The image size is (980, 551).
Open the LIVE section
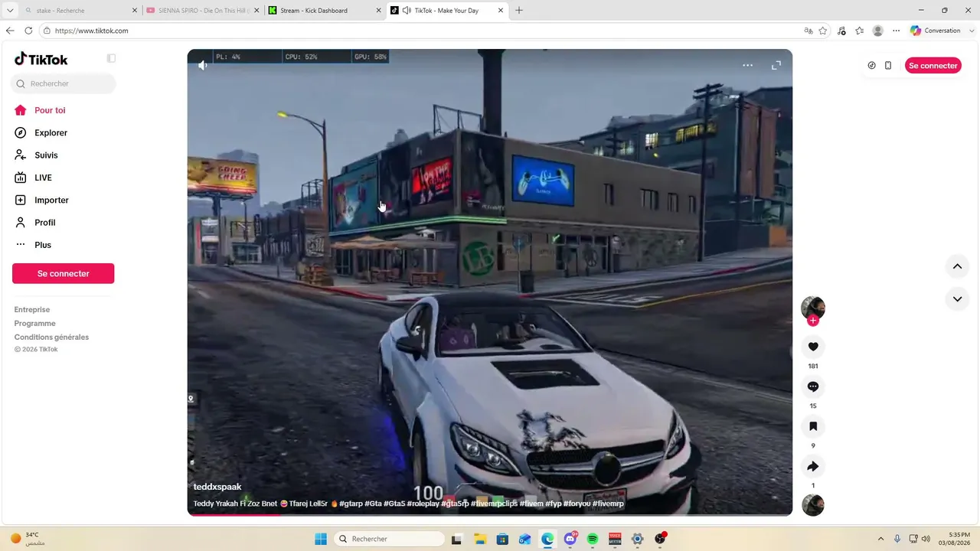pos(43,178)
